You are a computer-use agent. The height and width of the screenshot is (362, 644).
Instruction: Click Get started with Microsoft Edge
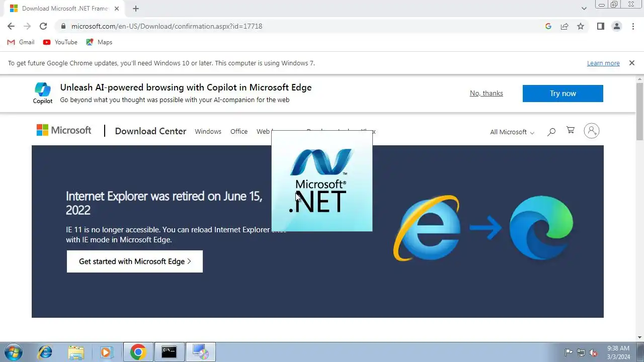(135, 261)
